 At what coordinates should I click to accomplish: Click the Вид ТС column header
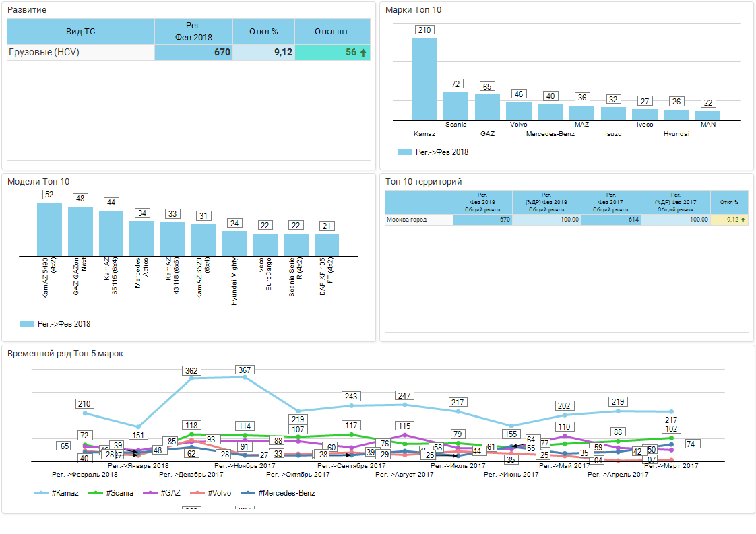click(80, 32)
